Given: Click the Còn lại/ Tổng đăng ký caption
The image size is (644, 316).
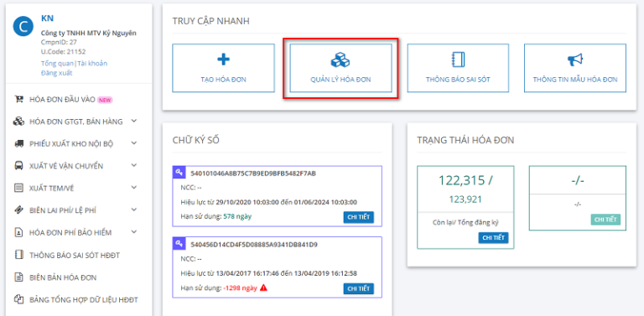Looking at the screenshot, I should click(465, 222).
